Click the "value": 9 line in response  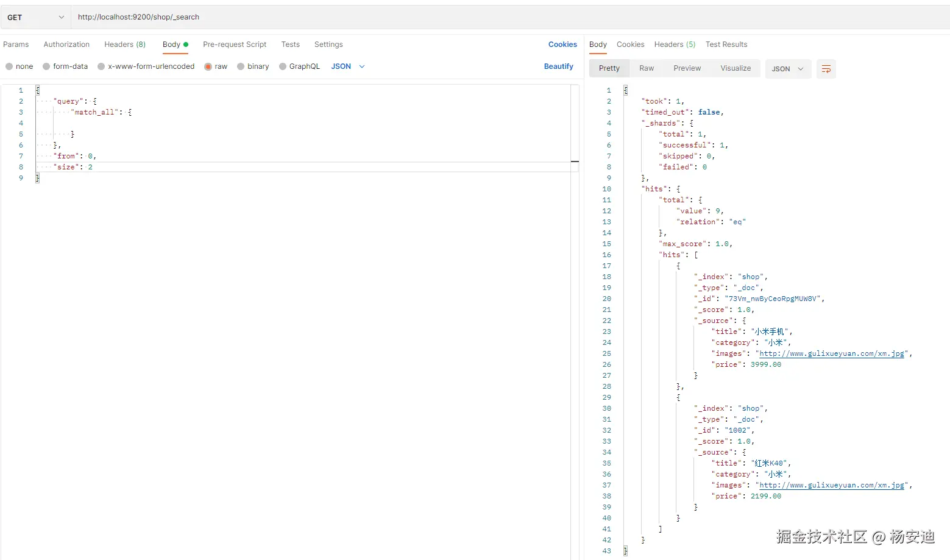(x=700, y=211)
